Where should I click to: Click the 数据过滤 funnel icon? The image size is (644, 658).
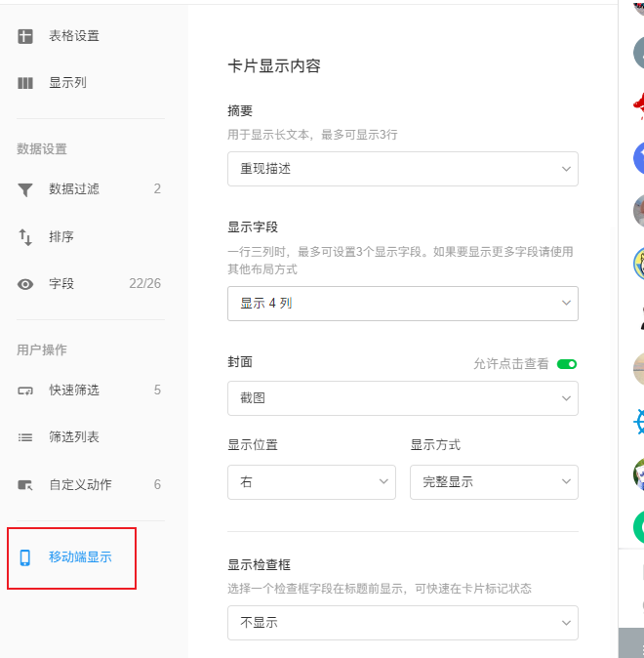[x=25, y=189]
